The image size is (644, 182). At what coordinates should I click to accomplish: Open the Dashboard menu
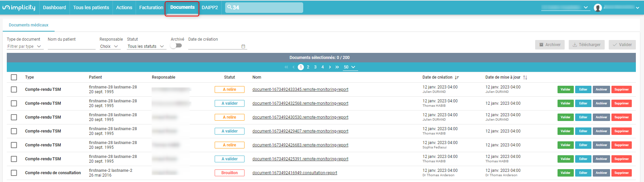pos(54,7)
